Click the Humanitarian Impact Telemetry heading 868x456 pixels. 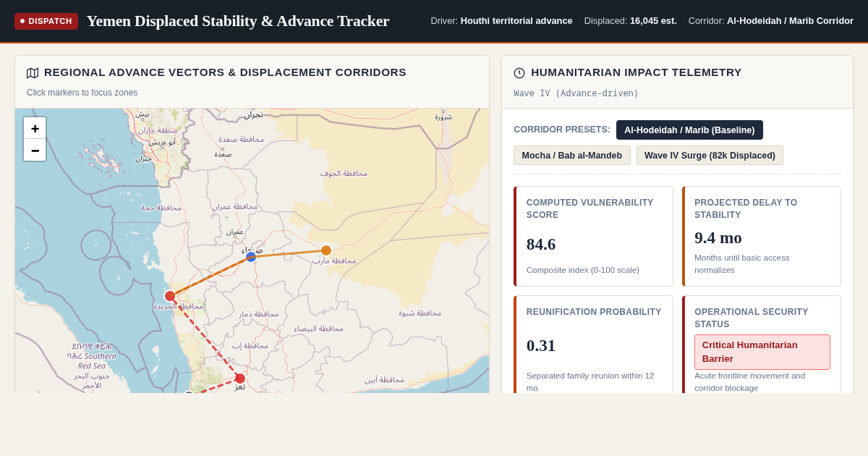click(637, 72)
